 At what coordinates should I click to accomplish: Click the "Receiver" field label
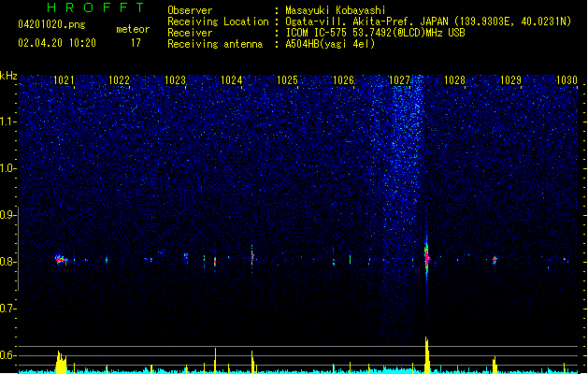tap(190, 33)
